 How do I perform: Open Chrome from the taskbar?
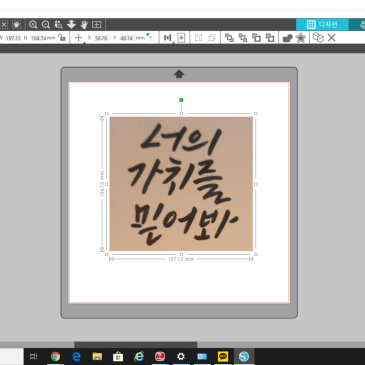pos(55,356)
